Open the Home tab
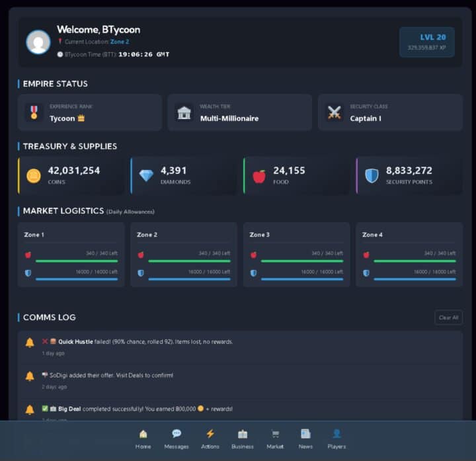Image resolution: width=476 pixels, height=461 pixels. (143, 439)
